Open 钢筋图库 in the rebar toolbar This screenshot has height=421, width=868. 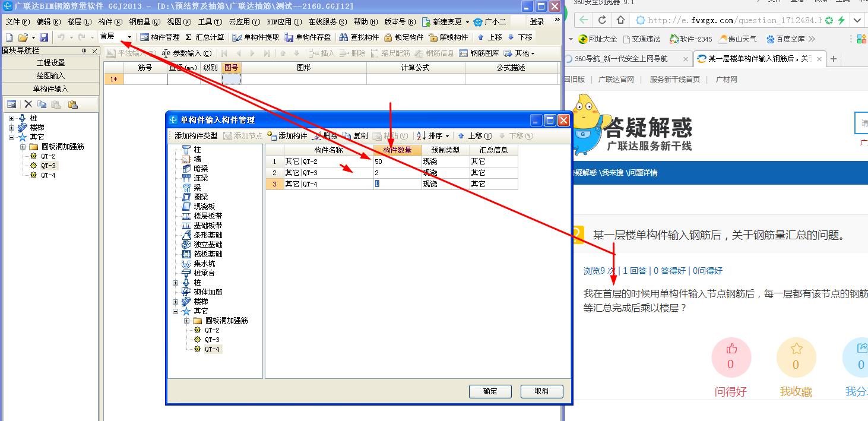pos(480,53)
